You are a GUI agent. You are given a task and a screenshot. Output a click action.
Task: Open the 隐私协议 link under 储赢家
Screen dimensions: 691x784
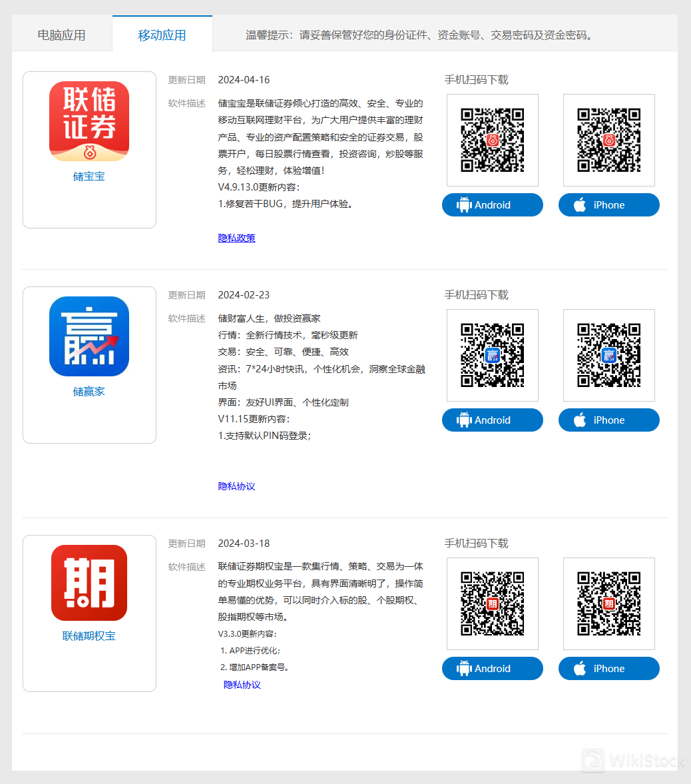236,486
